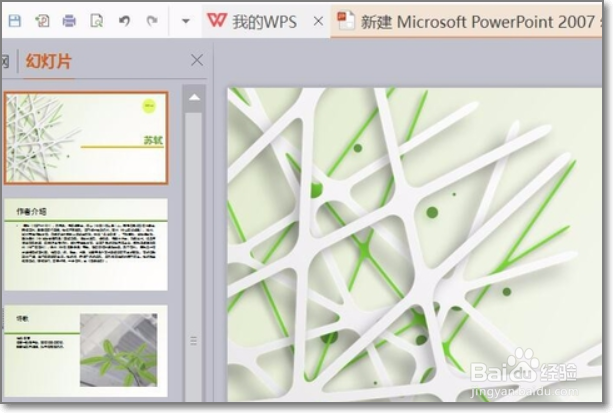Viewport: 613px width, 413px height.
Task: Expand the quick access toolbar dropdown arrow
Action: tap(186, 21)
